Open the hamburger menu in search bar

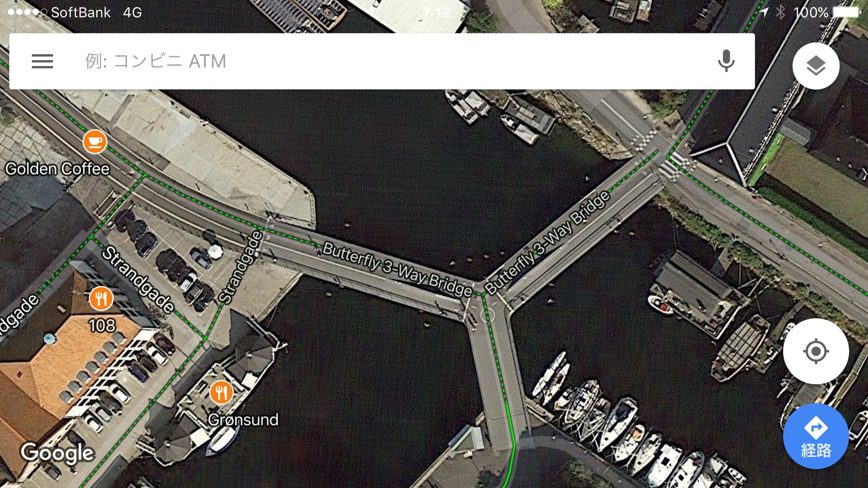pyautogui.click(x=42, y=61)
